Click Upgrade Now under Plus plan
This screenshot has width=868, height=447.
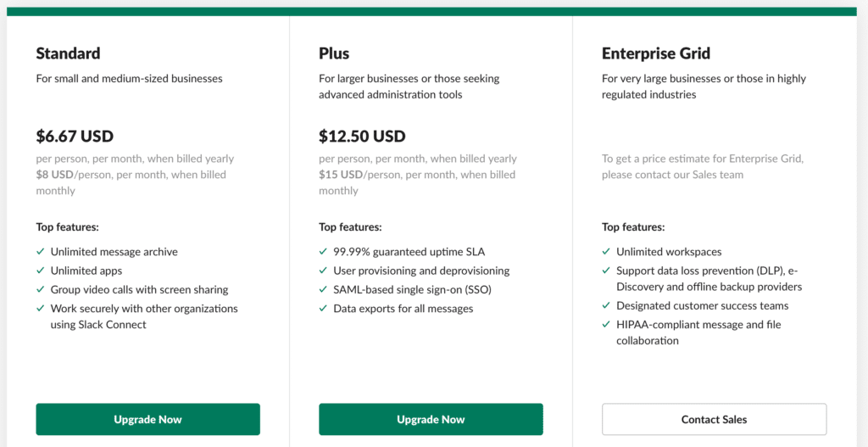[431, 419]
